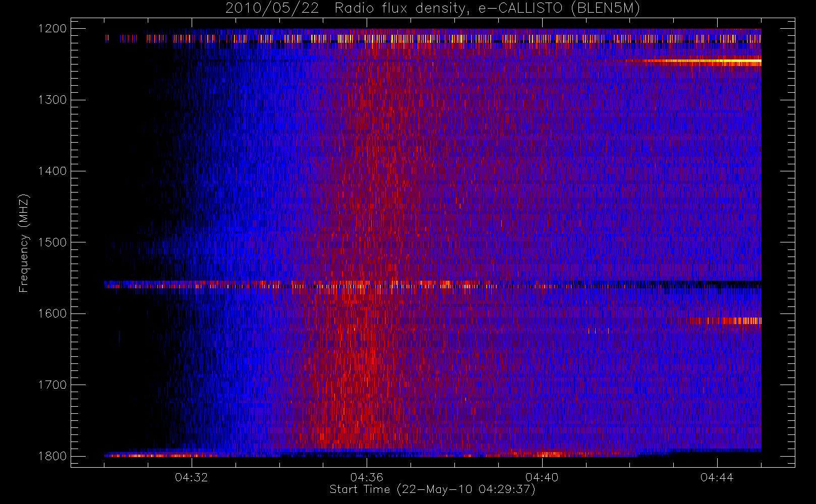Click the 04:36 time tick label
Viewport: 816px width, 504px height.
click(367, 477)
